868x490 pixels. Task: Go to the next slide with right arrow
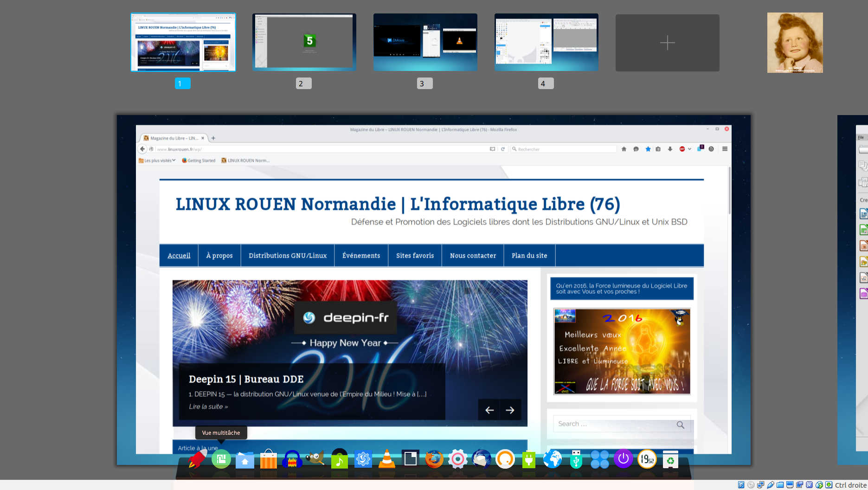point(510,410)
